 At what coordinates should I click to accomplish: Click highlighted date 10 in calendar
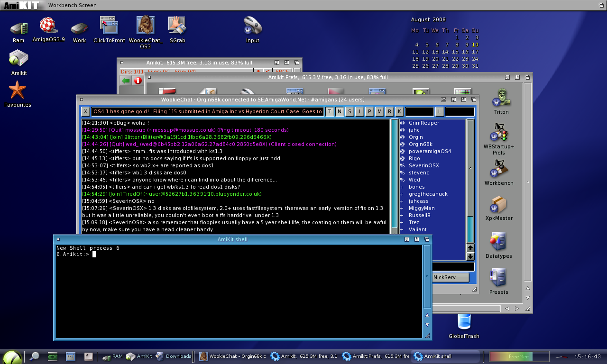click(475, 45)
